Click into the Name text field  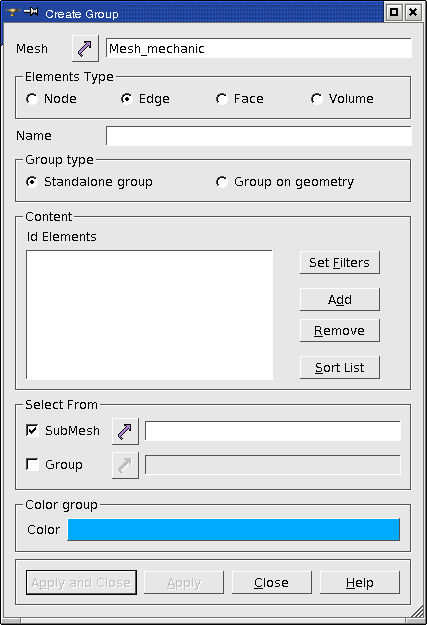259,136
